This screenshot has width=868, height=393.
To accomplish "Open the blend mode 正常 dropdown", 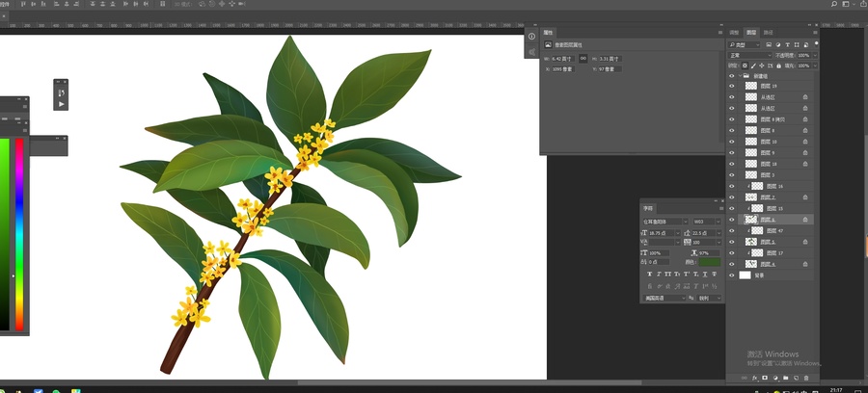I will (750, 55).
